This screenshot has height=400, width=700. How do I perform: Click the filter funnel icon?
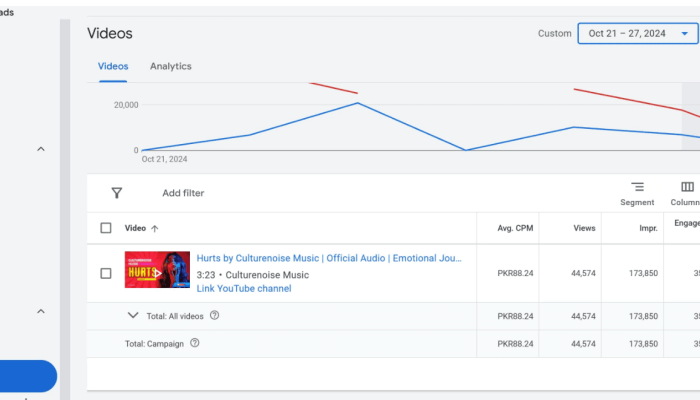tap(116, 193)
